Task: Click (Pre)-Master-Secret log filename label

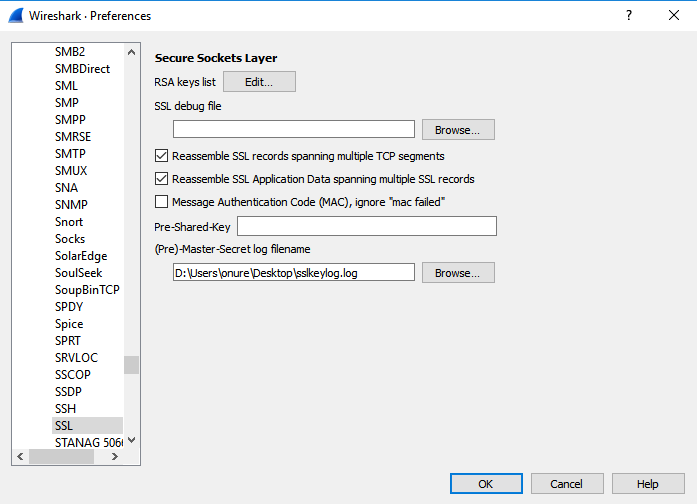Action: click(232, 249)
